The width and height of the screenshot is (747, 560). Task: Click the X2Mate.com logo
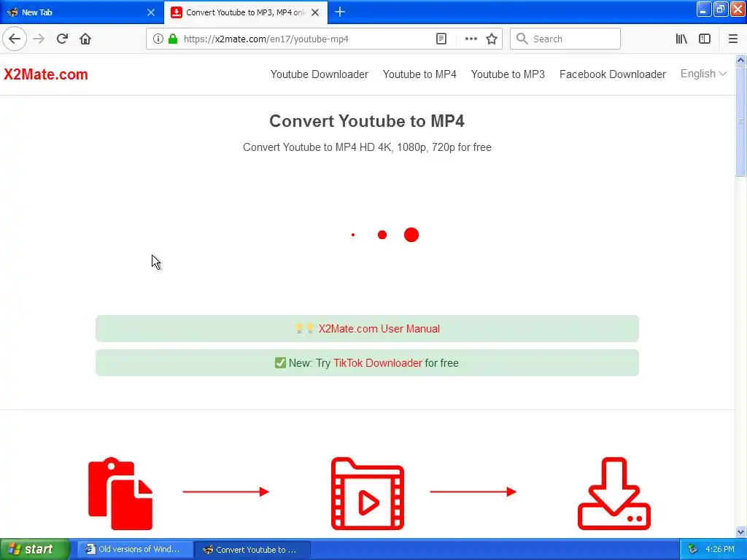[46, 74]
